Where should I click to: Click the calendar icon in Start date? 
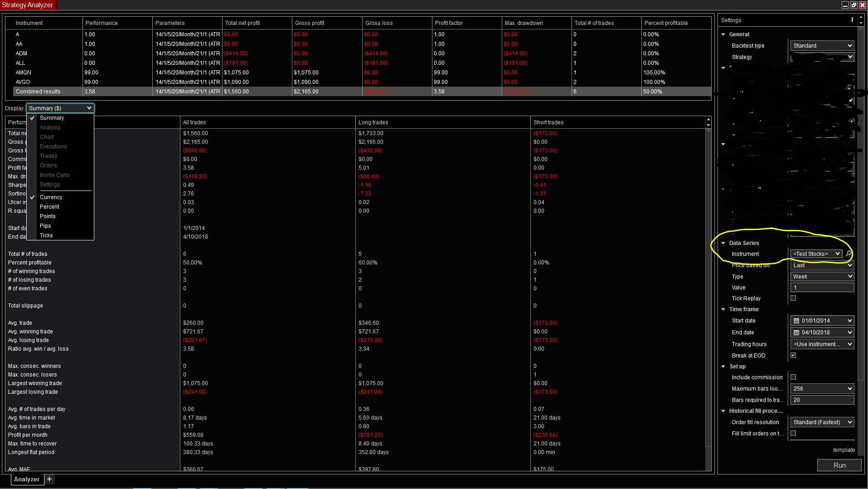click(796, 321)
